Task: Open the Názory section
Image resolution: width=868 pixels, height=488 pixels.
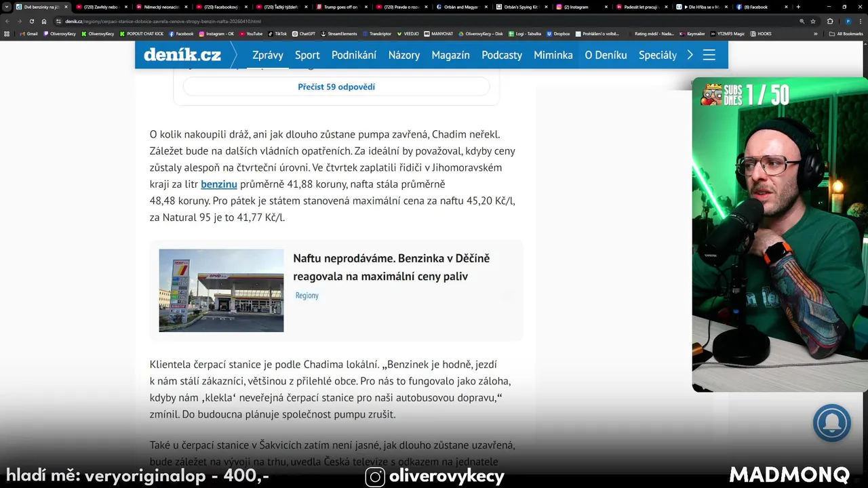Action: [x=404, y=55]
